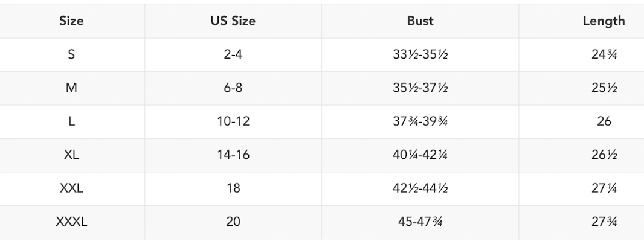Image resolution: width=644 pixels, height=244 pixels.
Task: Click US size 20 cell
Action: [233, 221]
